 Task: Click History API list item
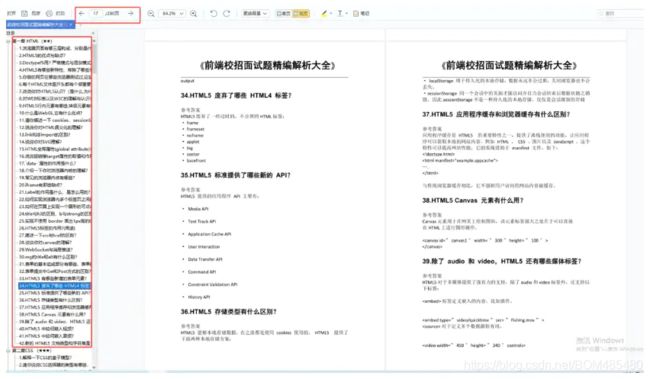pos(199,297)
